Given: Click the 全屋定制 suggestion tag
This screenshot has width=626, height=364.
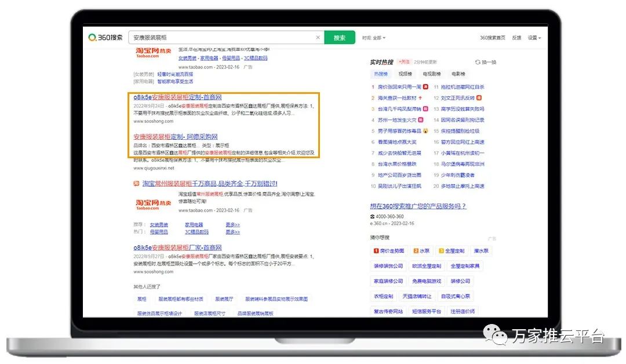Looking at the screenshot, I should [x=451, y=251].
